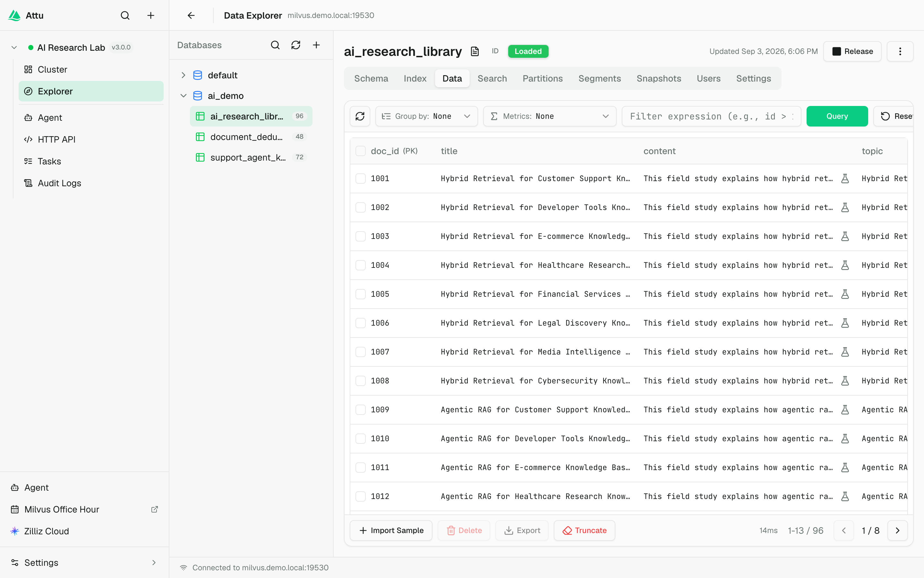Select row 1008 checkbox
The height and width of the screenshot is (578, 924).
click(360, 381)
